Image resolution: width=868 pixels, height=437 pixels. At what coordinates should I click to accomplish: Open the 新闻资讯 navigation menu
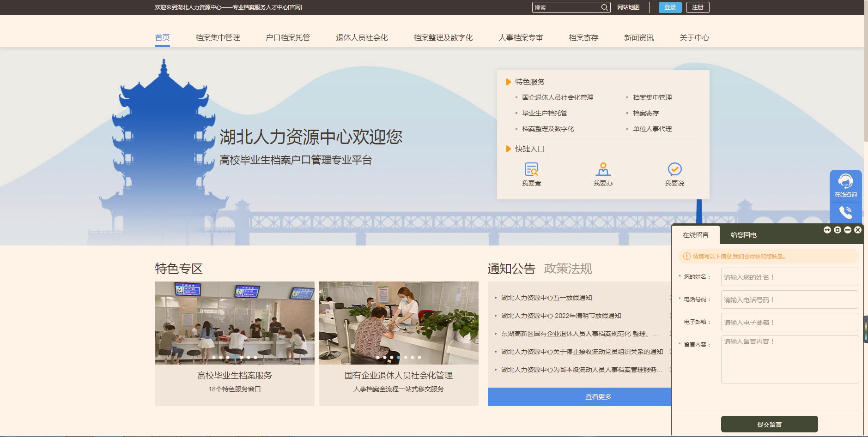click(639, 38)
